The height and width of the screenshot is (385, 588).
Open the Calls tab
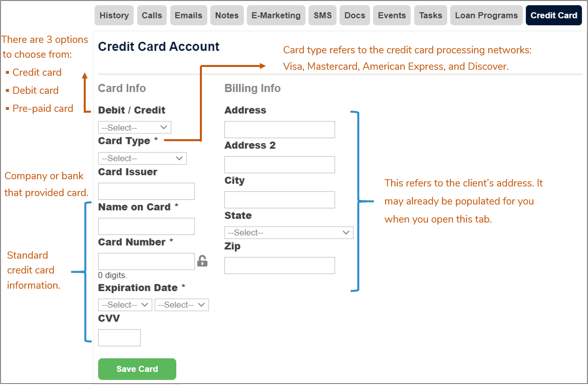152,15
